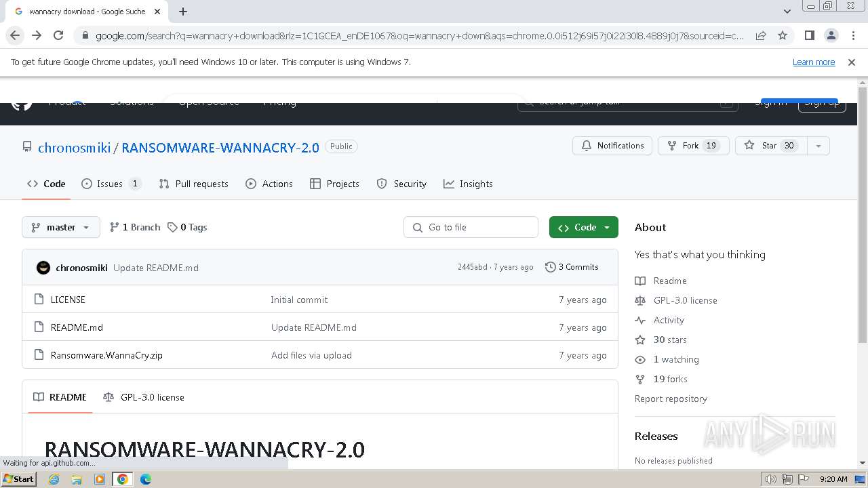Switch to the Insights tab
The width and height of the screenshot is (868, 488).
coord(468,184)
